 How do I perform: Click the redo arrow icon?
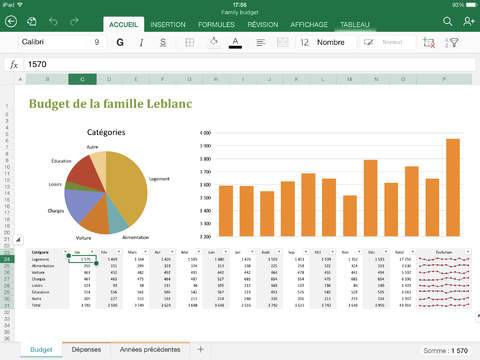pos(74,22)
